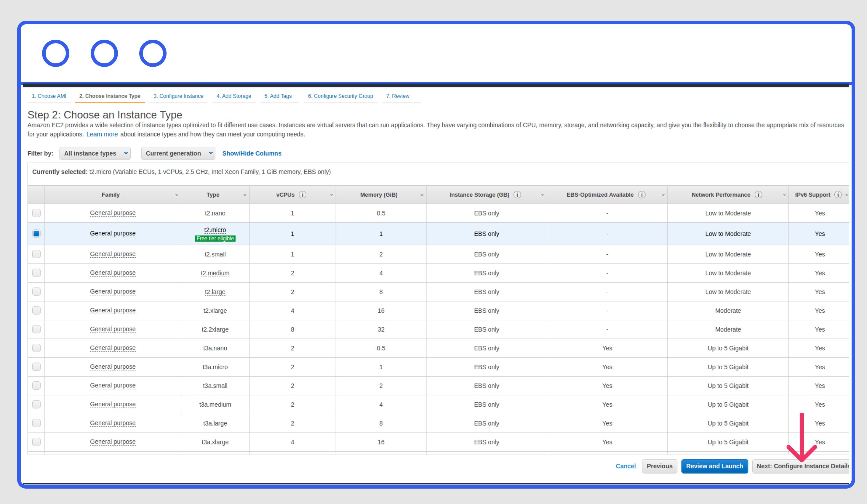
Task: Click the Instance Storage column sort arrow
Action: coord(542,195)
